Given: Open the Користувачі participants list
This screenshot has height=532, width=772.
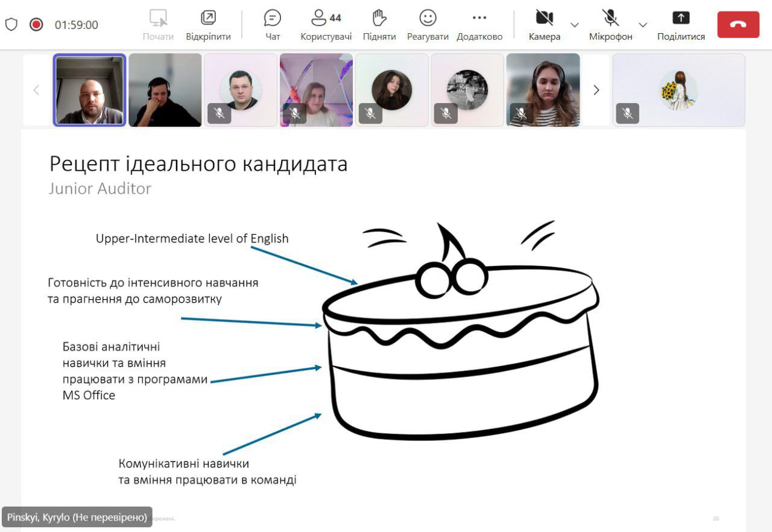Looking at the screenshot, I should 326,25.
